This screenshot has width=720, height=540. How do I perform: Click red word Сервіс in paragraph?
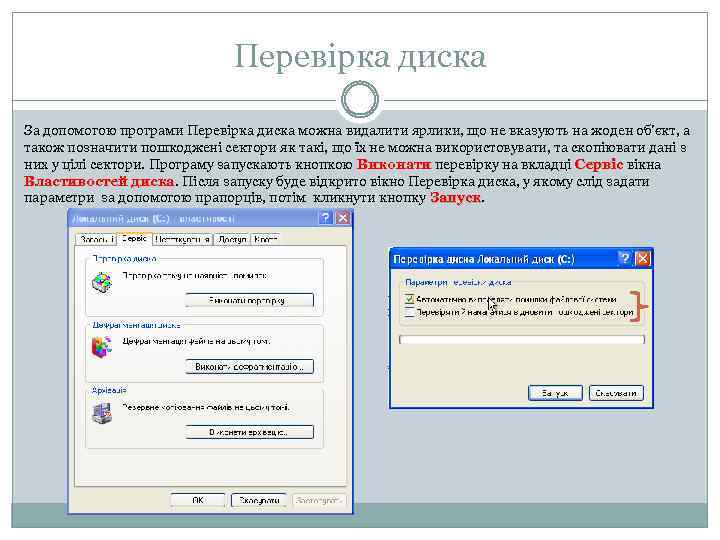coord(599,164)
